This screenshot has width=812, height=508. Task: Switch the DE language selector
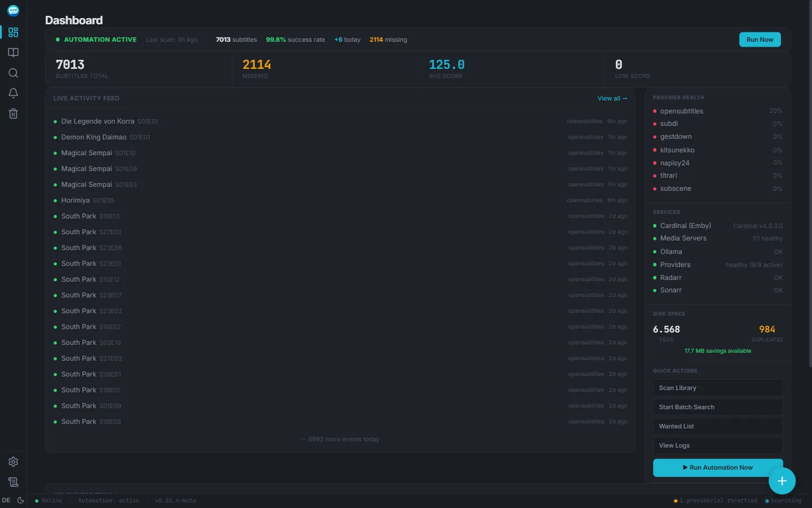(x=6, y=500)
